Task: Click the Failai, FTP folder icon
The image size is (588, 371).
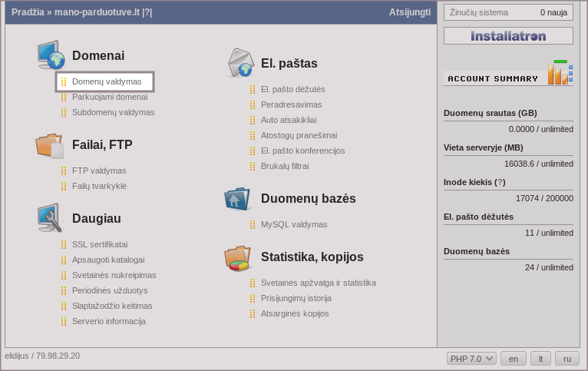Action: tap(50, 144)
